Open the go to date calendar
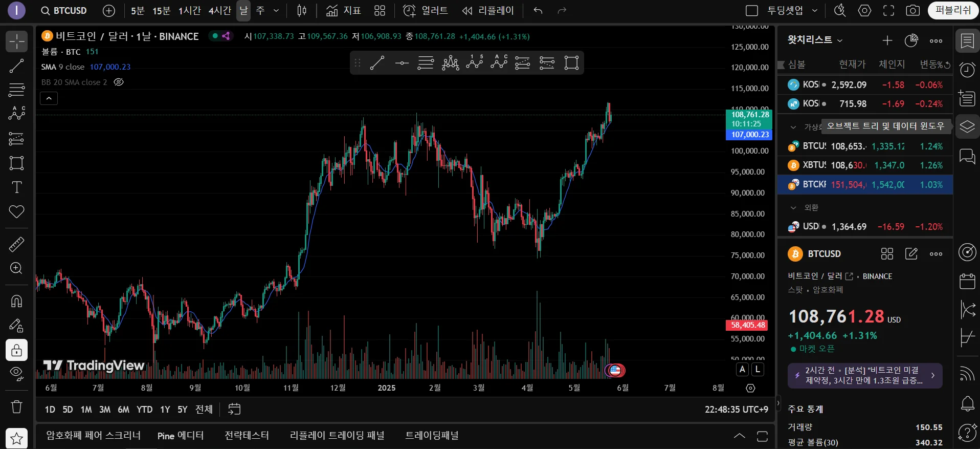The image size is (980, 449). (234, 409)
